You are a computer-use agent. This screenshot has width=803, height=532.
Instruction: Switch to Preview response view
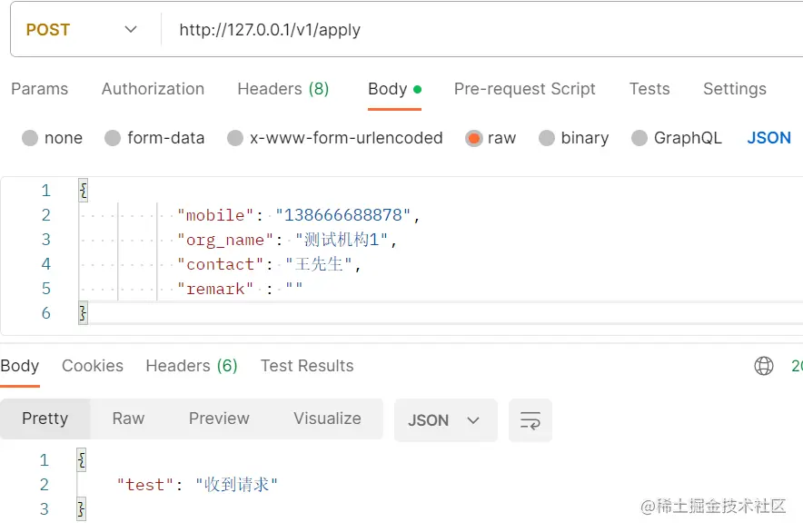pyautogui.click(x=219, y=419)
